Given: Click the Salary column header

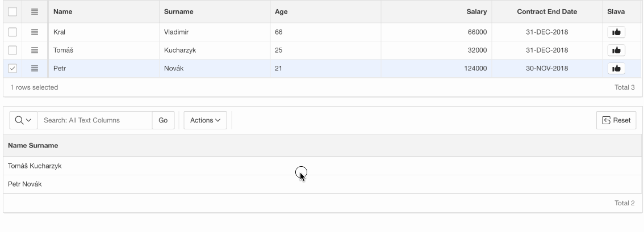Looking at the screenshot, I should (476, 11).
